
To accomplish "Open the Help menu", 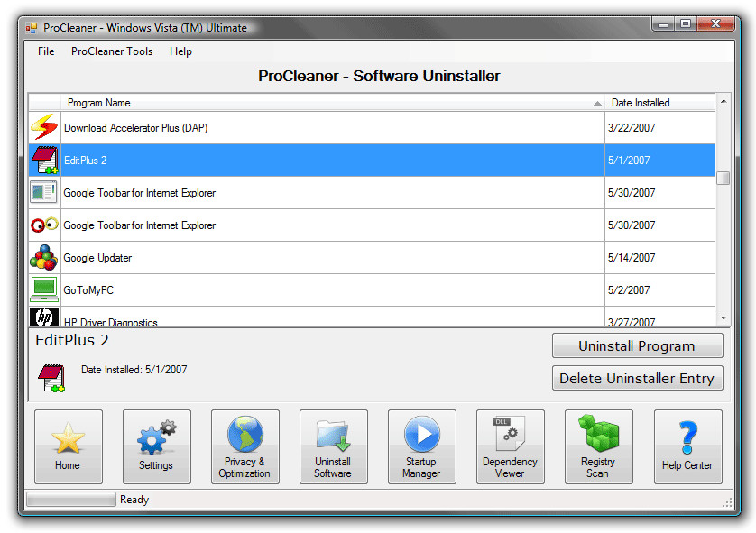I will [180, 51].
